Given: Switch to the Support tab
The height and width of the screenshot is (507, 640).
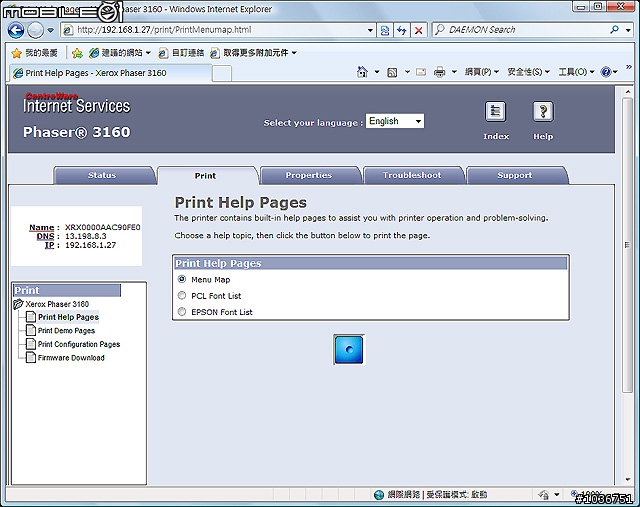Looking at the screenshot, I should [515, 176].
